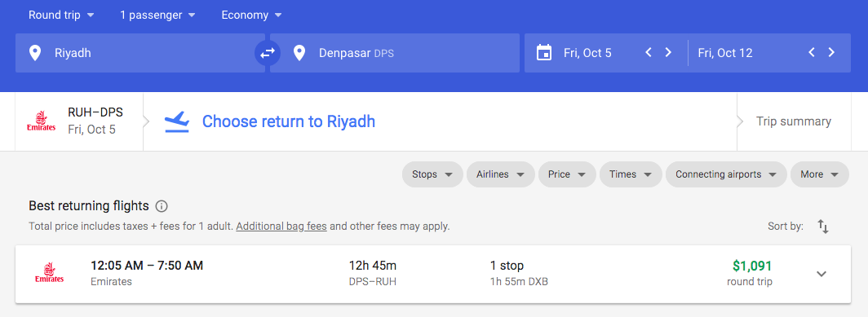The image size is (868, 317).
Task: Go to the Trip summary step
Action: [x=793, y=121]
